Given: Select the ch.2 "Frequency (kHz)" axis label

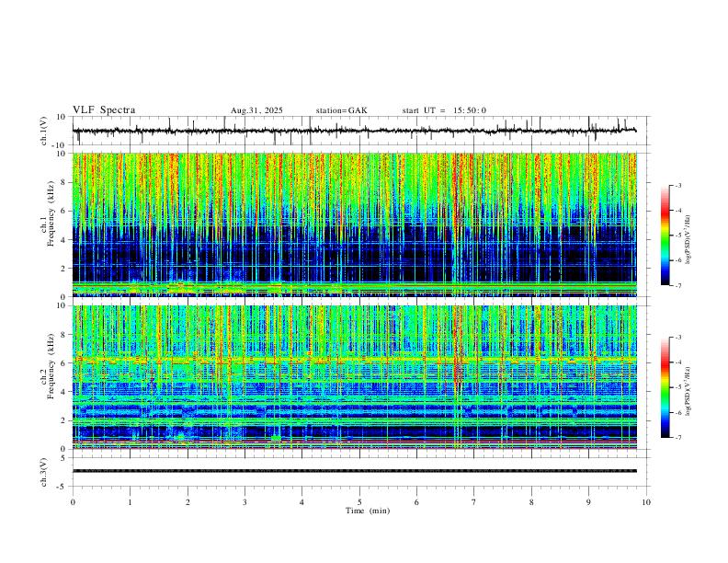Looking at the screenshot, I should pyautogui.click(x=51, y=365).
